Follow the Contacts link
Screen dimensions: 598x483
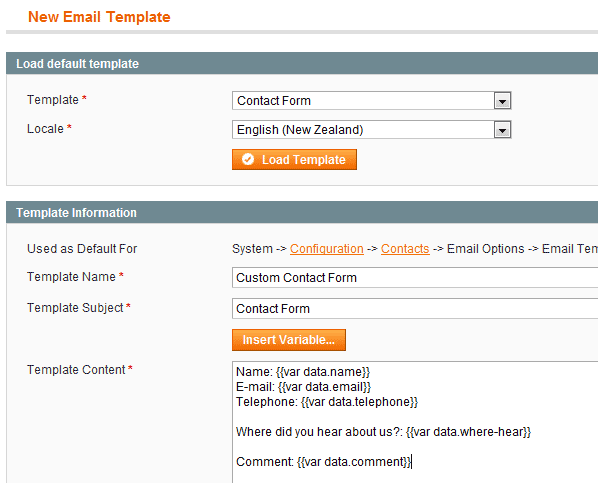(405, 249)
